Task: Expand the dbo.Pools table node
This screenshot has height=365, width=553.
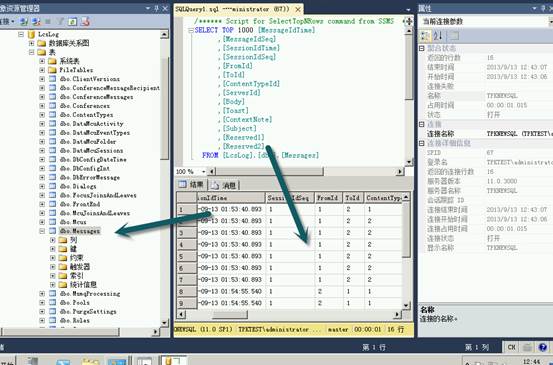Action: tap(42, 303)
